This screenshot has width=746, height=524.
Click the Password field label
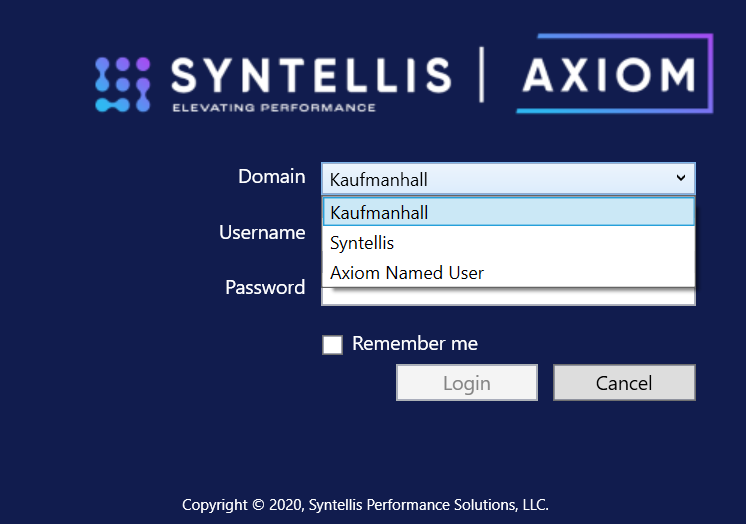click(x=265, y=288)
